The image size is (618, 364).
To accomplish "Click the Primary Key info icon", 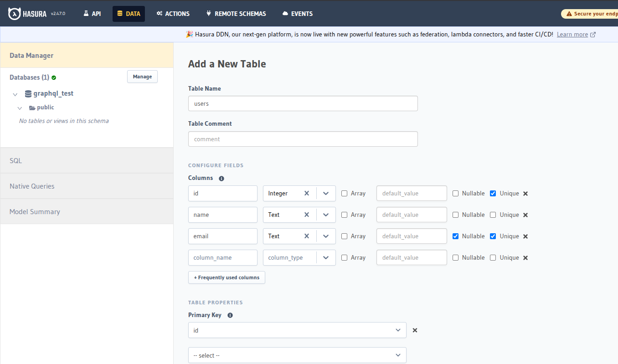I will pyautogui.click(x=230, y=315).
